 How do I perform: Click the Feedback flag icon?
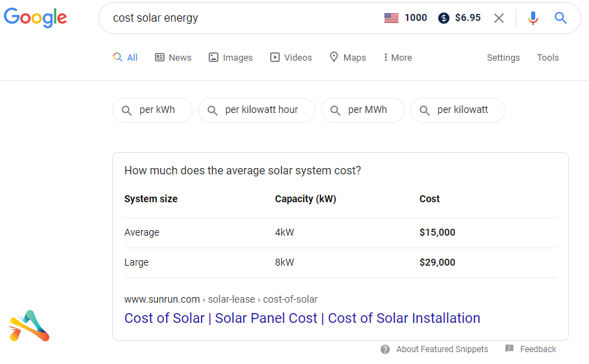pos(509,349)
